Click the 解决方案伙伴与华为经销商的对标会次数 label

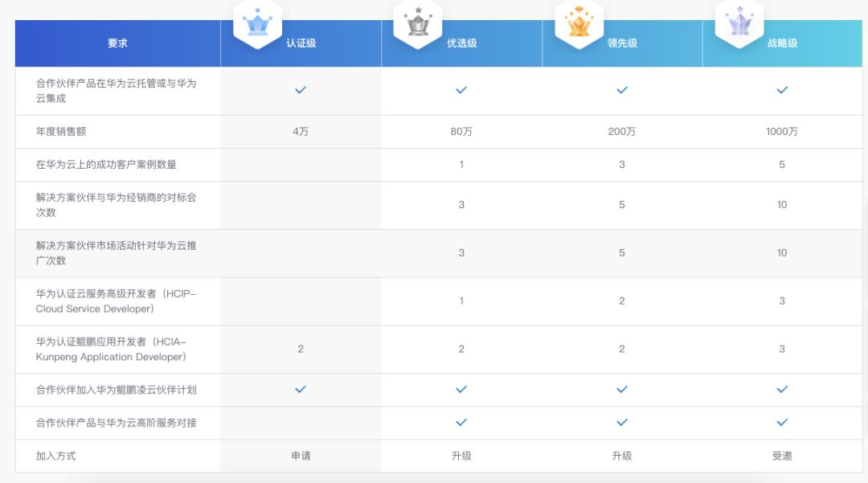tap(117, 205)
